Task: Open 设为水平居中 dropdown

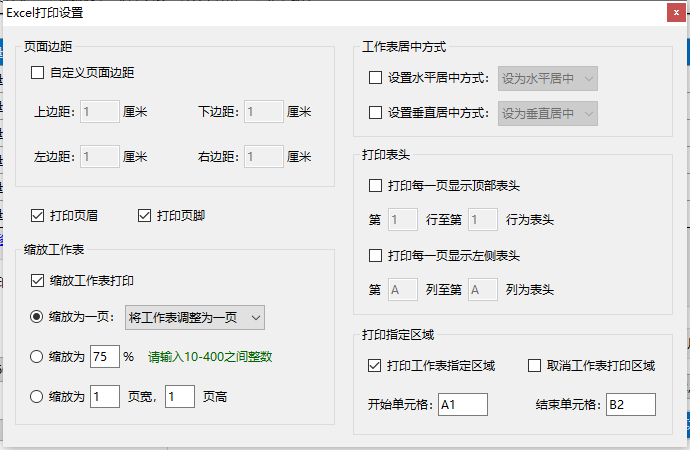Action: point(548,79)
